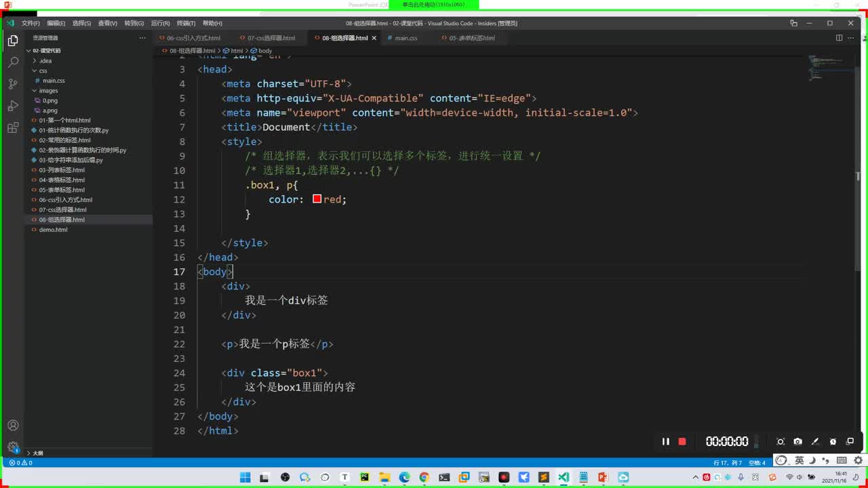Toggle IME moon mode icon
The height and width of the screenshot is (488, 868).
[x=812, y=461]
